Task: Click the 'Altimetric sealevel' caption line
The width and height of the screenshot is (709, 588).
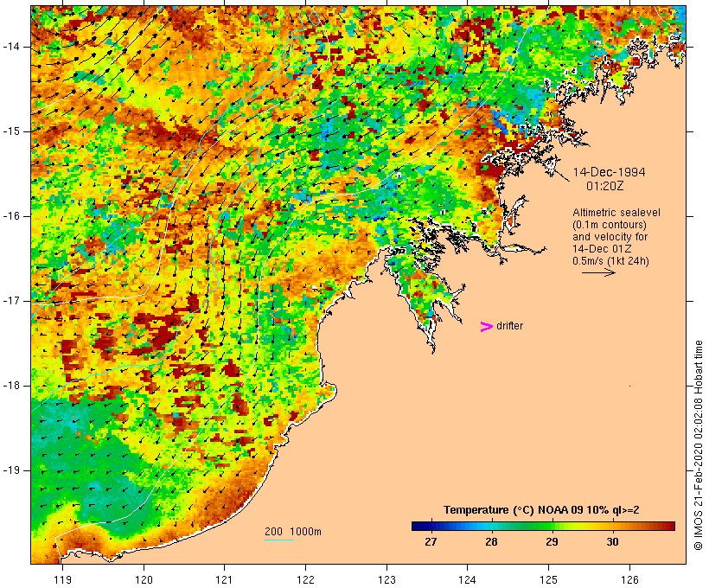Action: (616, 213)
